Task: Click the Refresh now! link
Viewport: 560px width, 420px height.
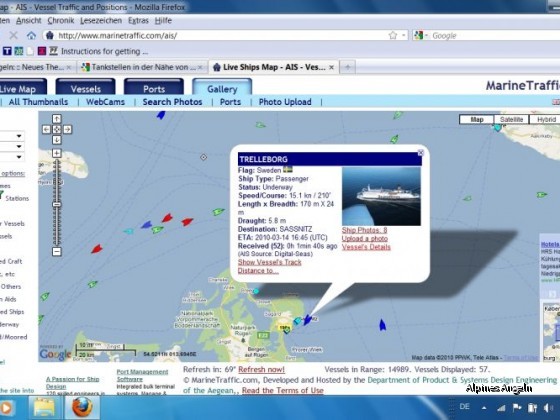Action: pos(261,370)
